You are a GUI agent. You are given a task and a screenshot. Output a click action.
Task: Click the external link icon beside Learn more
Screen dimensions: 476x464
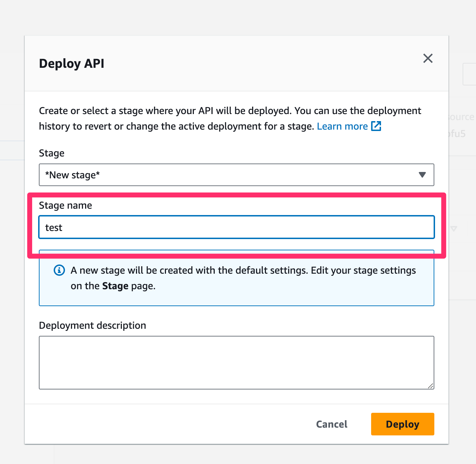pyautogui.click(x=376, y=126)
